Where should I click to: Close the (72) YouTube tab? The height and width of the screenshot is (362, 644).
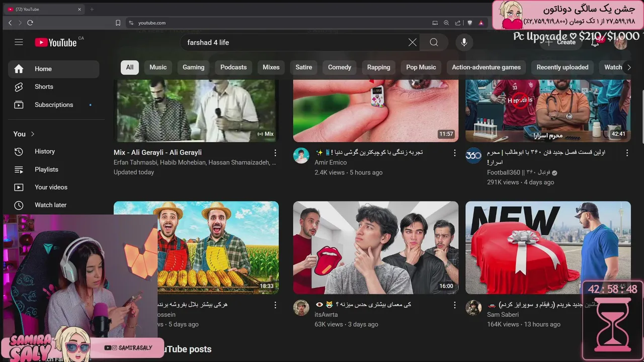[x=79, y=9]
